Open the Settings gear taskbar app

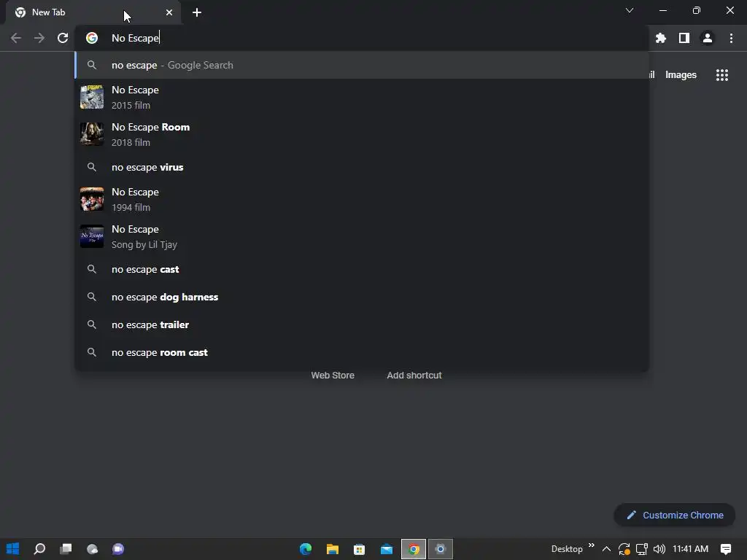pos(440,549)
